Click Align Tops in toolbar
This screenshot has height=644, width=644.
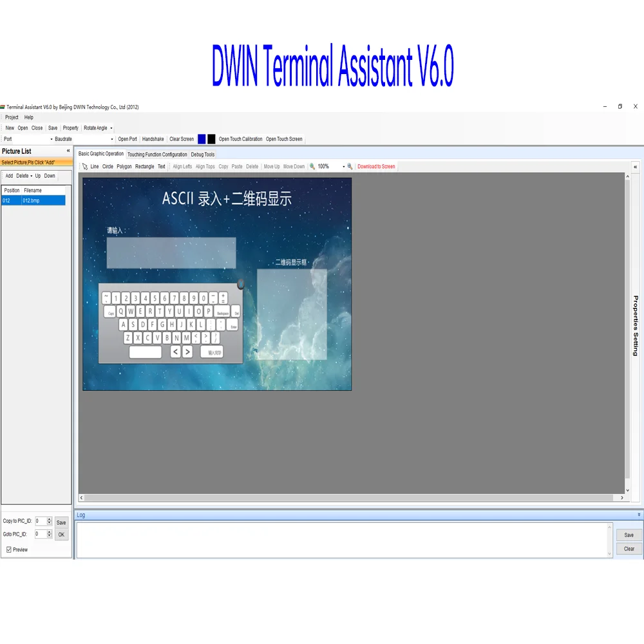click(205, 166)
